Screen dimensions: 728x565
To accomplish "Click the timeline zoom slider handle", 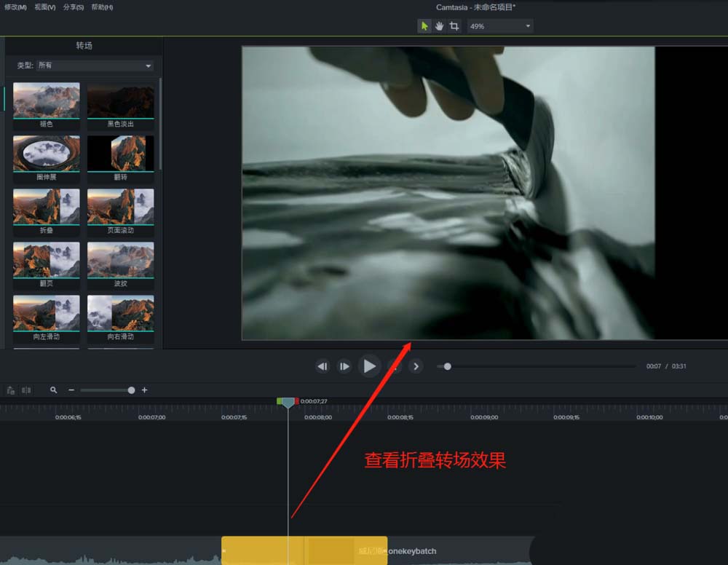I will coord(131,390).
